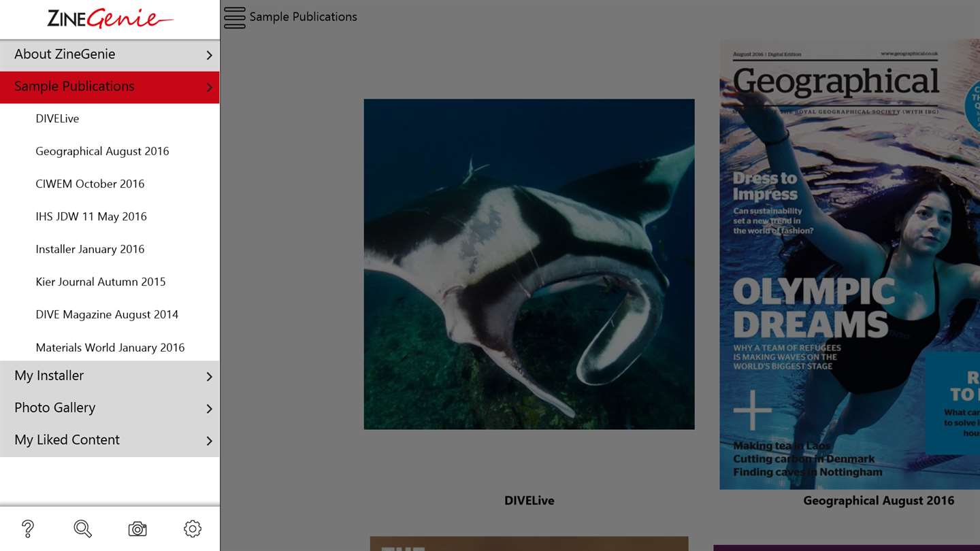Image resolution: width=980 pixels, height=551 pixels.
Task: Open About ZineGenie menu section
Action: coord(110,55)
